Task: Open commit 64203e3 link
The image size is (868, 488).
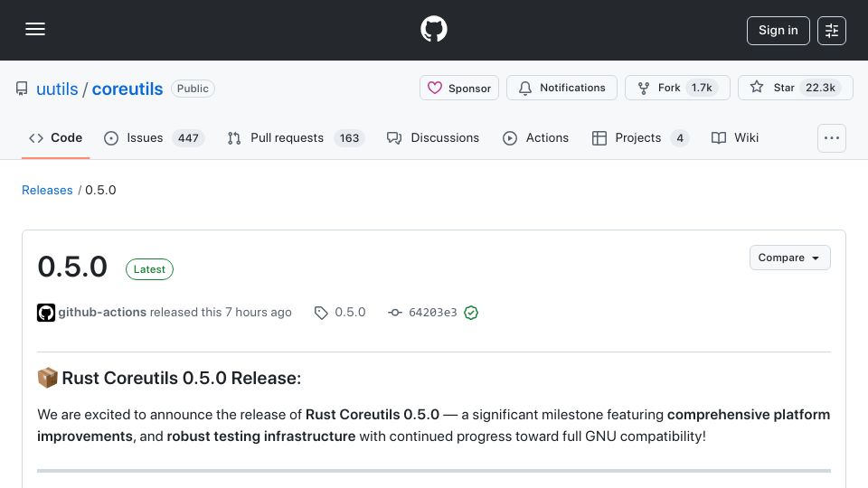Action: point(423,313)
